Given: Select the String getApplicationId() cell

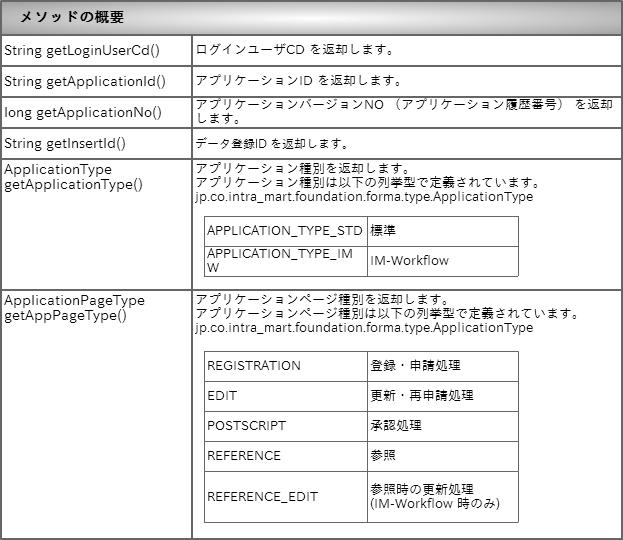Looking at the screenshot, I should (x=97, y=81).
